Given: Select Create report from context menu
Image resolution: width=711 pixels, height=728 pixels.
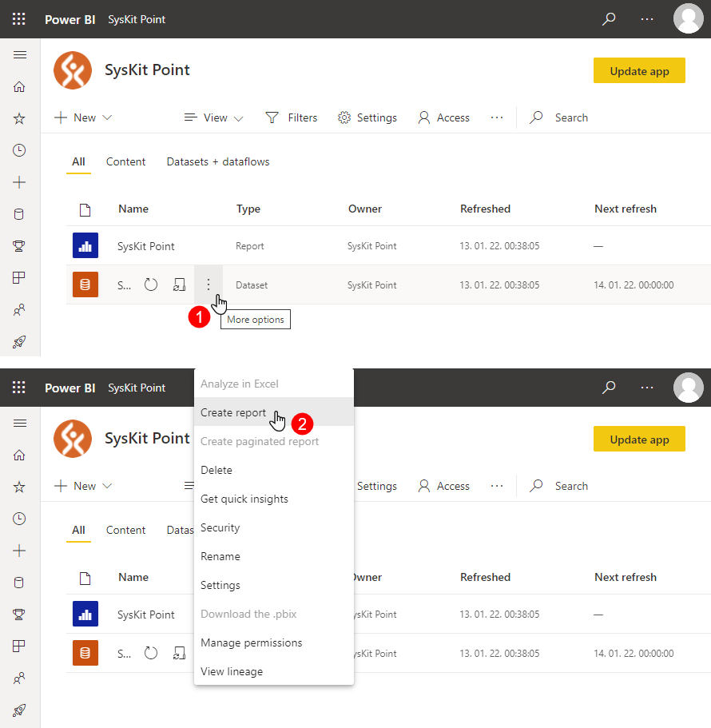Looking at the screenshot, I should click(x=274, y=412).
